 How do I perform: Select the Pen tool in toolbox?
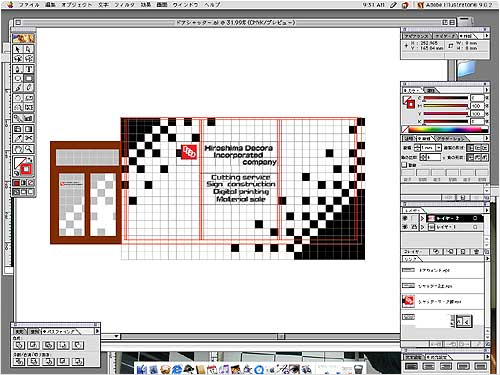click(x=18, y=69)
